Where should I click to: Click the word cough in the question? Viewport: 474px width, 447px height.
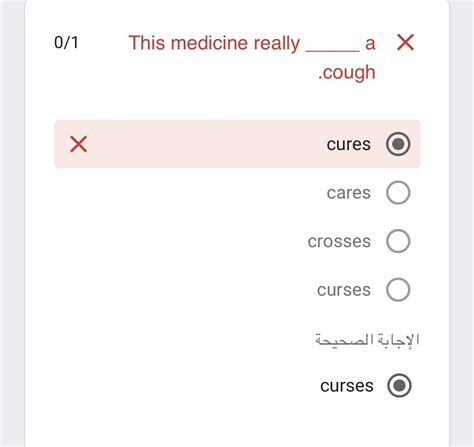349,72
